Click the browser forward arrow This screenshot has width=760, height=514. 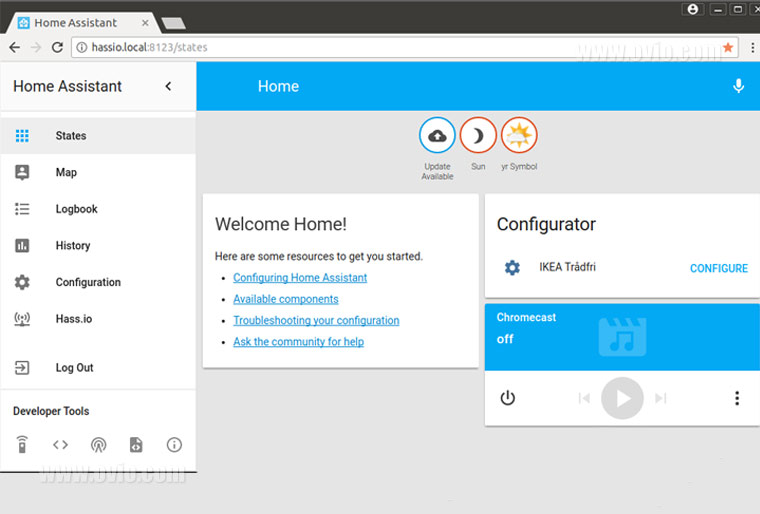[36, 48]
